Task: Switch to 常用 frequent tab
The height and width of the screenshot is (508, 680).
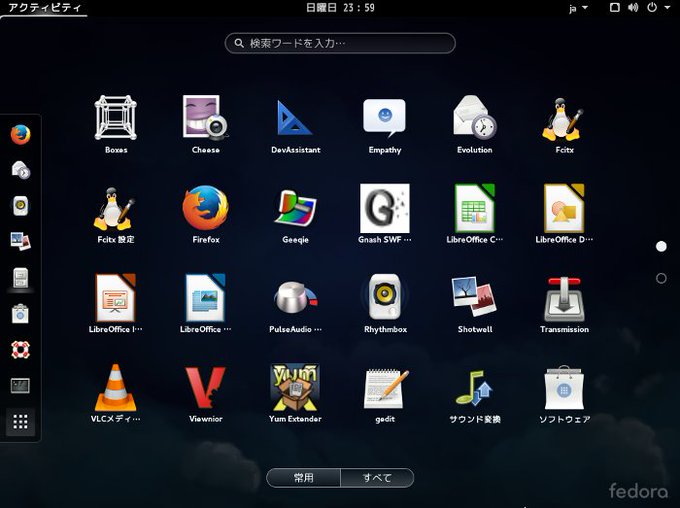Action: pyautogui.click(x=304, y=478)
